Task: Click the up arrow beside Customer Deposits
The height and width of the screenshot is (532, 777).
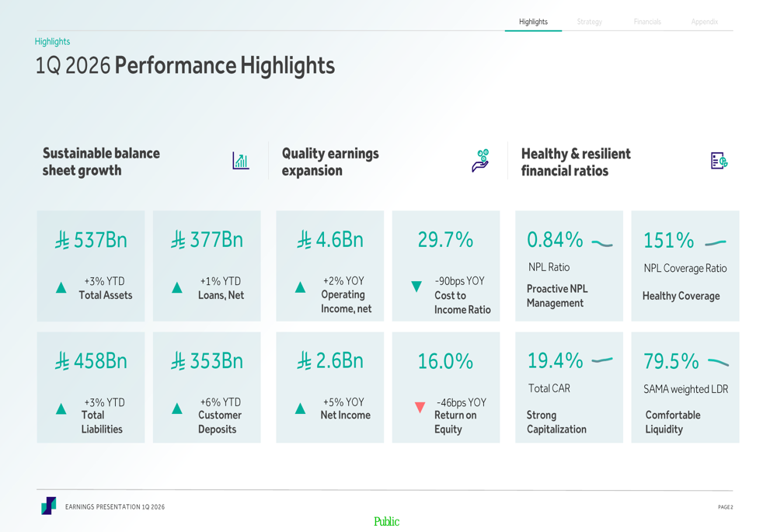Action: (177, 409)
